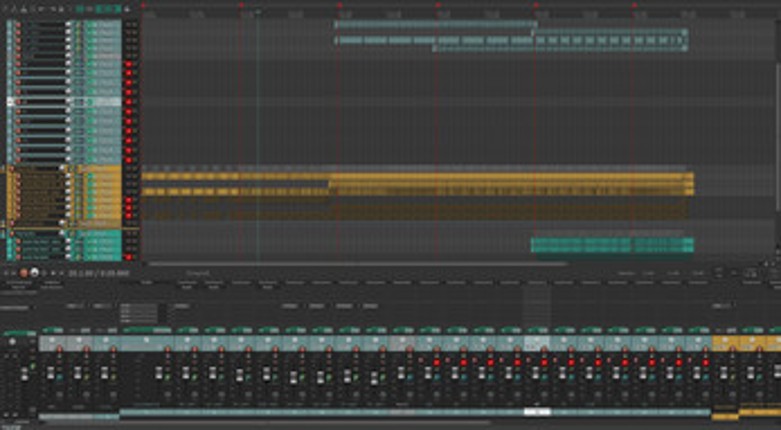Select the first yellow channel strip in mixer
Image resolution: width=781 pixels, height=430 pixels.
(725, 342)
